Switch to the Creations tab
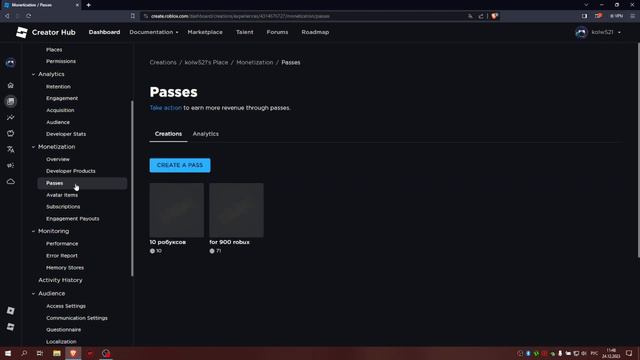Image resolution: width=640 pixels, height=360 pixels. click(168, 134)
